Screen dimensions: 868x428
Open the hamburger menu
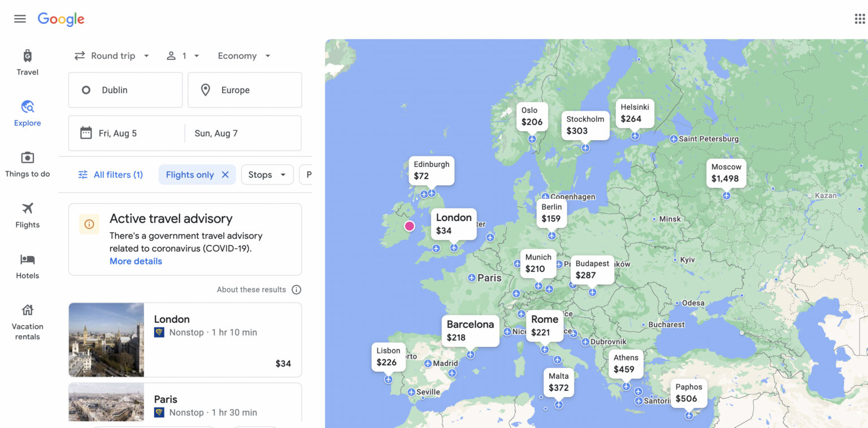pos(20,18)
